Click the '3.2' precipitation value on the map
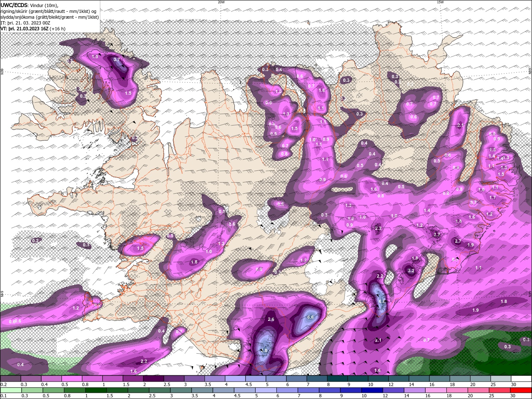Screen dimensions: 532x399 click(x=411, y=271)
